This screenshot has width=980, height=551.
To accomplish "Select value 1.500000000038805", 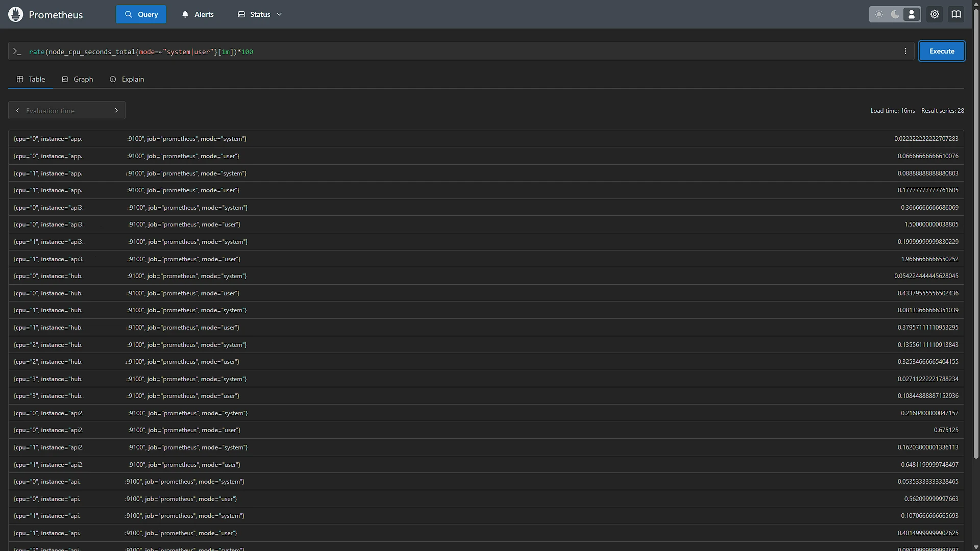I will (x=931, y=224).
